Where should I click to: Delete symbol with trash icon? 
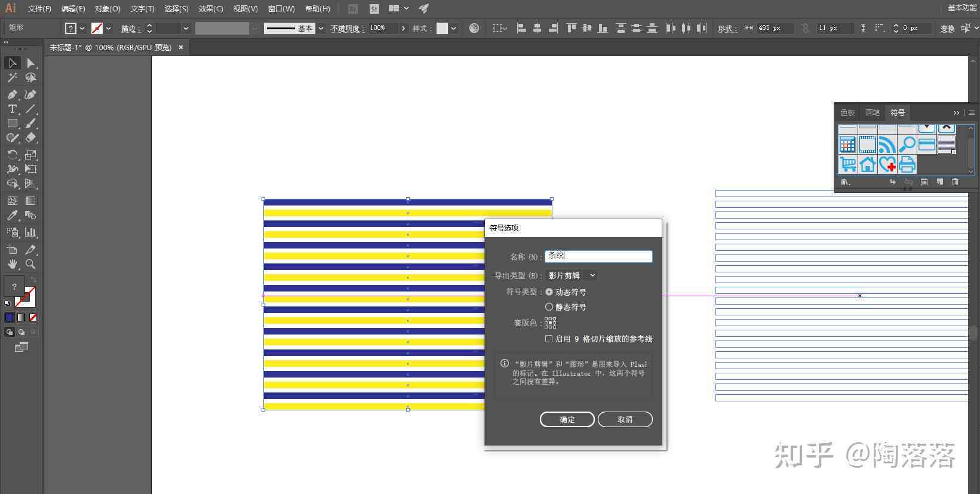[x=955, y=182]
